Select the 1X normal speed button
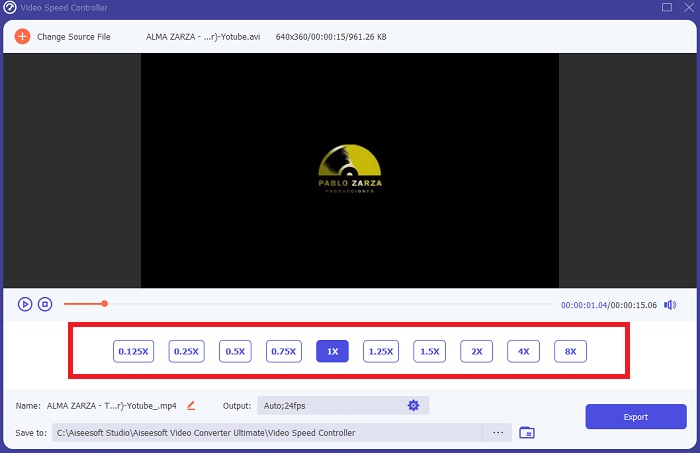The height and width of the screenshot is (453, 700). tap(332, 351)
